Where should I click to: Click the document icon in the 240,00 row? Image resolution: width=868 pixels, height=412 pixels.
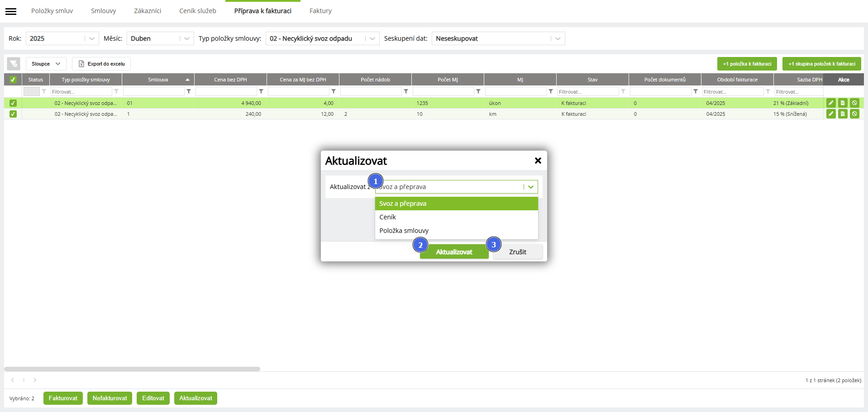point(843,114)
